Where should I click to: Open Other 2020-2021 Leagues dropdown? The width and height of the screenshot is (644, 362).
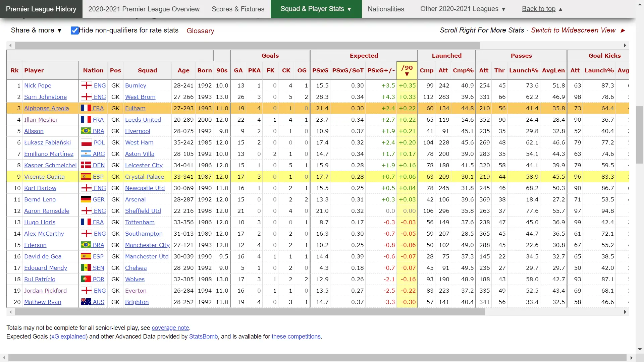[463, 9]
